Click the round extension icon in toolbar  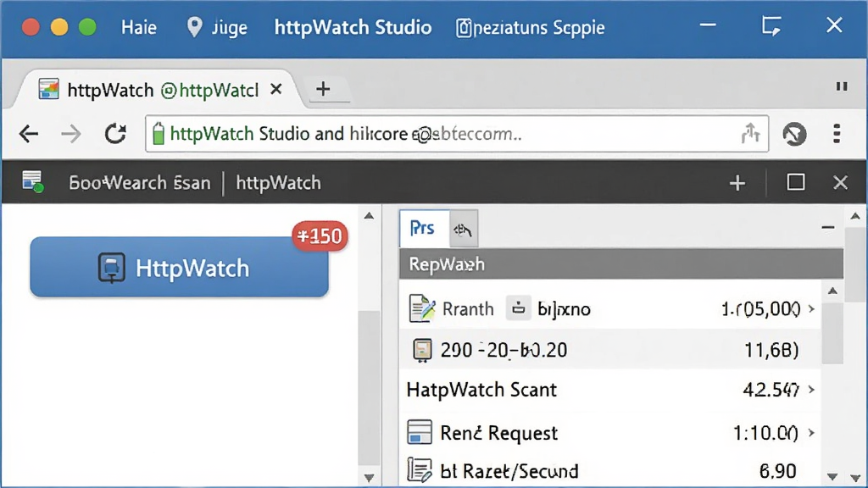(x=794, y=134)
